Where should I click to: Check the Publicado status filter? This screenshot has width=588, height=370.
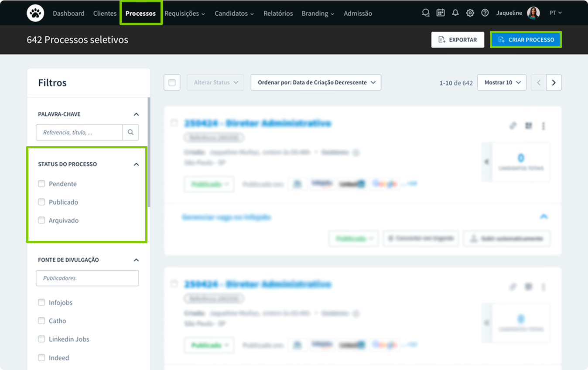pos(42,202)
